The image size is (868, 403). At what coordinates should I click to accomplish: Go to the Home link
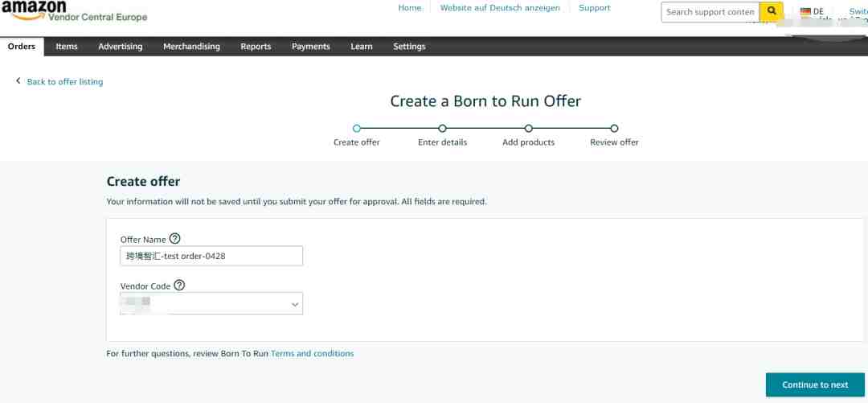[410, 8]
